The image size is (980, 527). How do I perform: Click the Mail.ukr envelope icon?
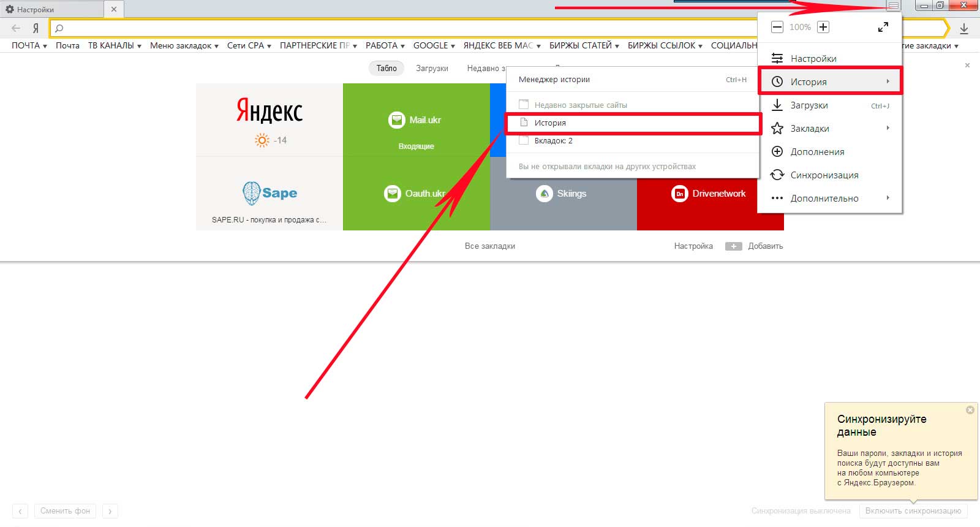[396, 120]
